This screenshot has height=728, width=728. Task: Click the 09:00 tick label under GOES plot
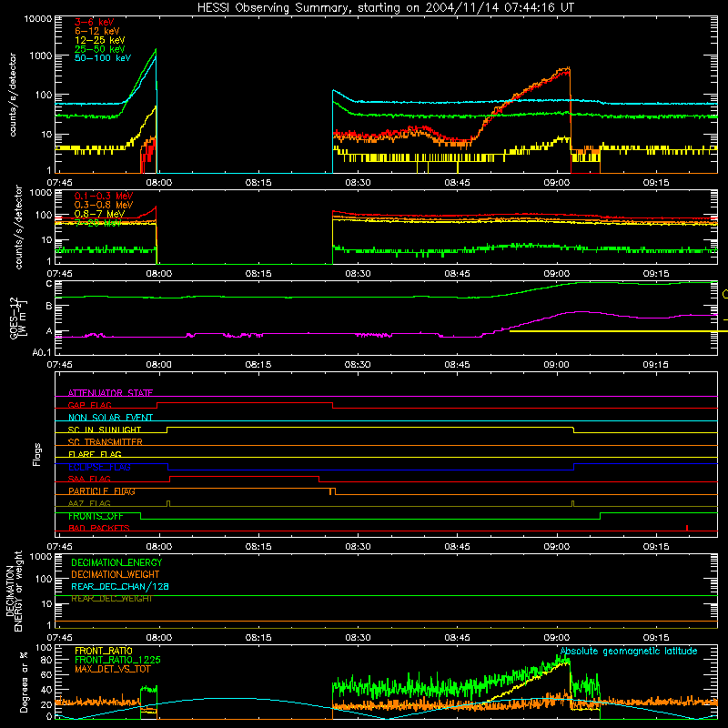click(x=556, y=365)
